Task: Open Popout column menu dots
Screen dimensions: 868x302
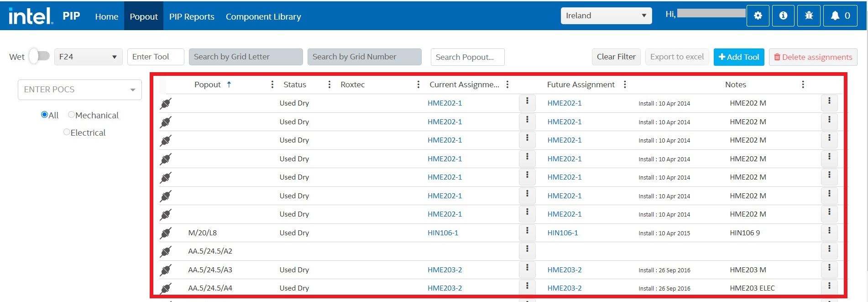Action: (x=272, y=85)
